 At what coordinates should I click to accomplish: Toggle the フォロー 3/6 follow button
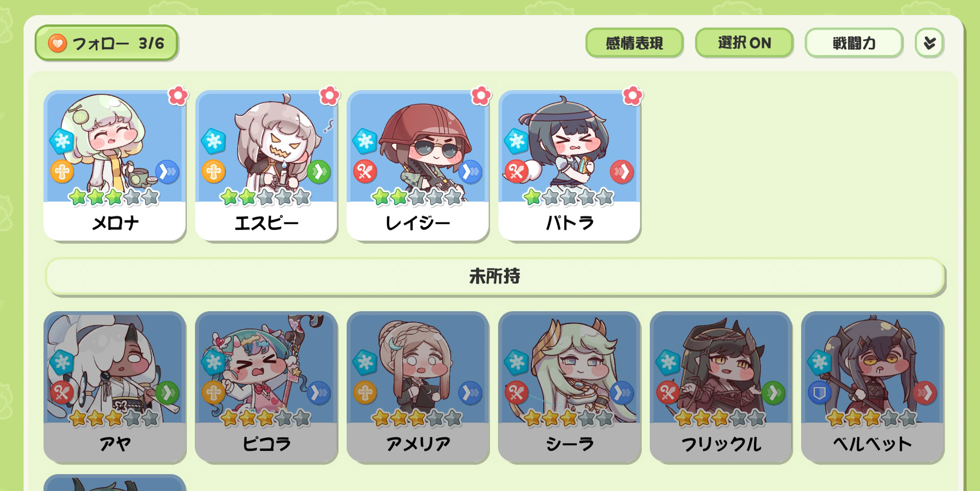click(106, 43)
